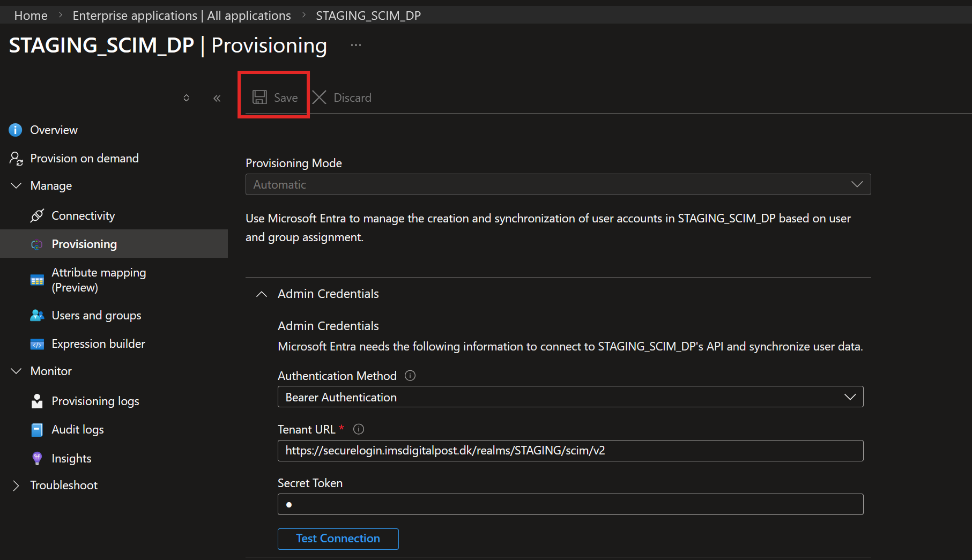Show Tenant URL info tooltip icon
Viewport: 972px width, 560px height.
(359, 429)
